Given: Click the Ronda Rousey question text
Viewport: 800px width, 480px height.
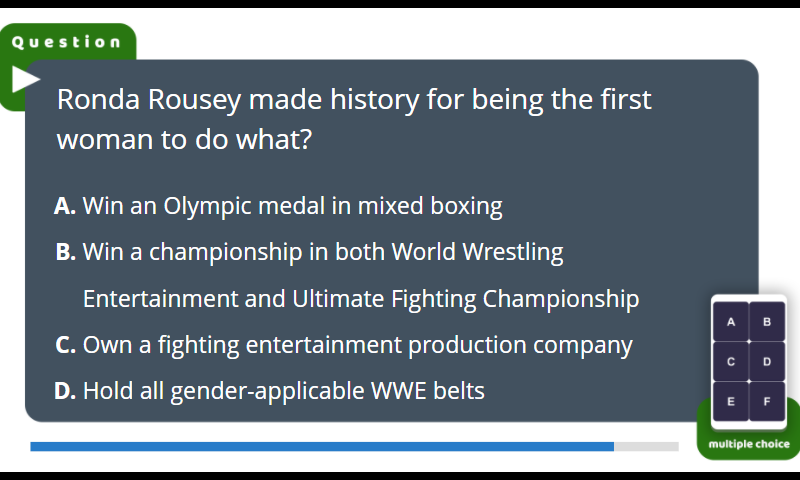Looking at the screenshot, I should 354,119.
